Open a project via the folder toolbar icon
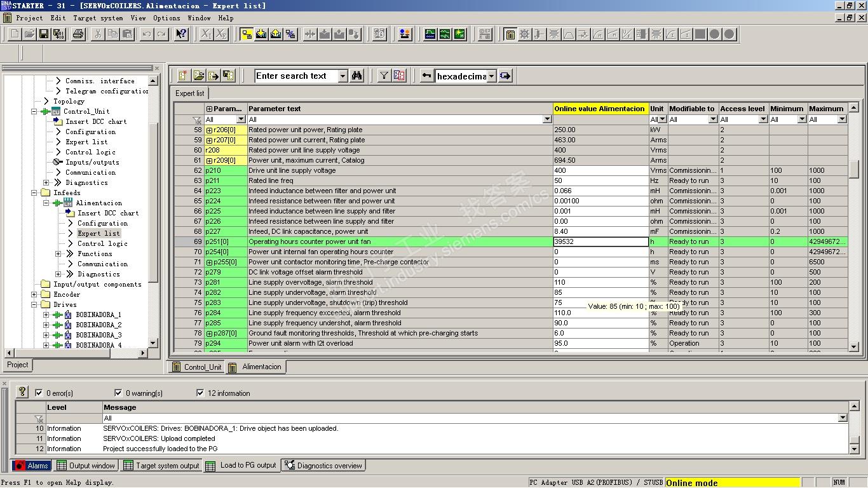 point(29,34)
